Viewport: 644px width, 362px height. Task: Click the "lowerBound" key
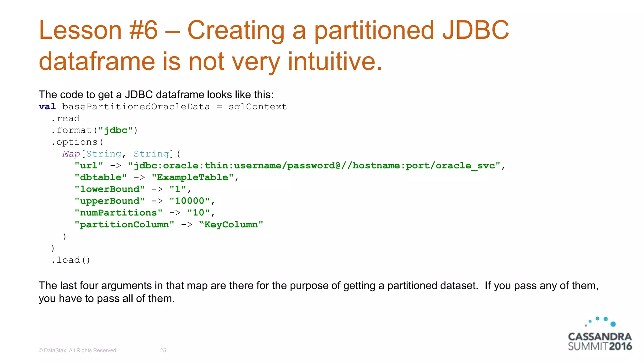coord(109,189)
